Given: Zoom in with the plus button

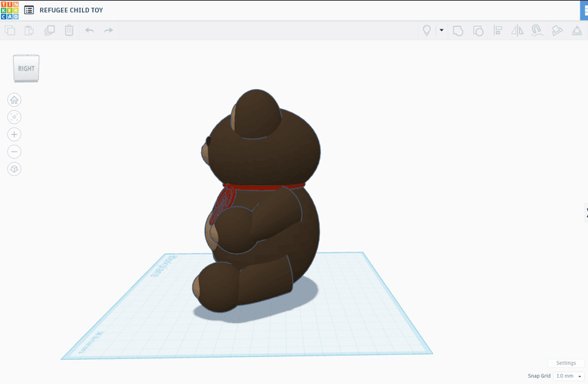Looking at the screenshot, I should click(14, 135).
